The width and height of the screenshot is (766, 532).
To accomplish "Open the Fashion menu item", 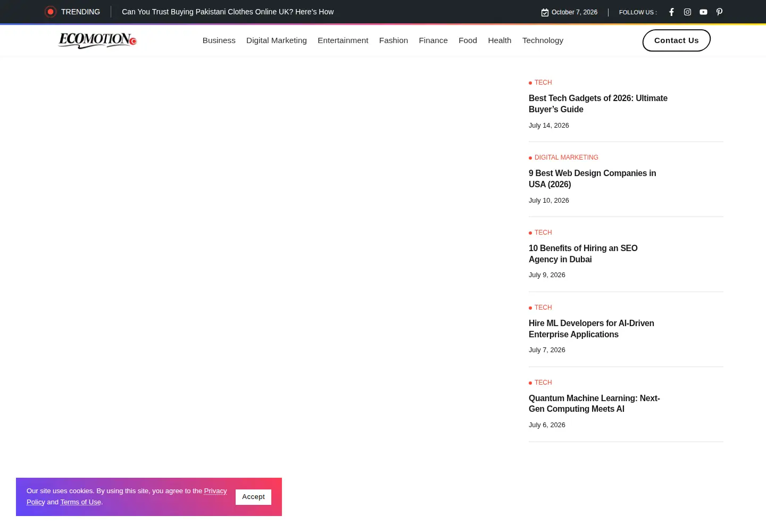I will [x=394, y=40].
